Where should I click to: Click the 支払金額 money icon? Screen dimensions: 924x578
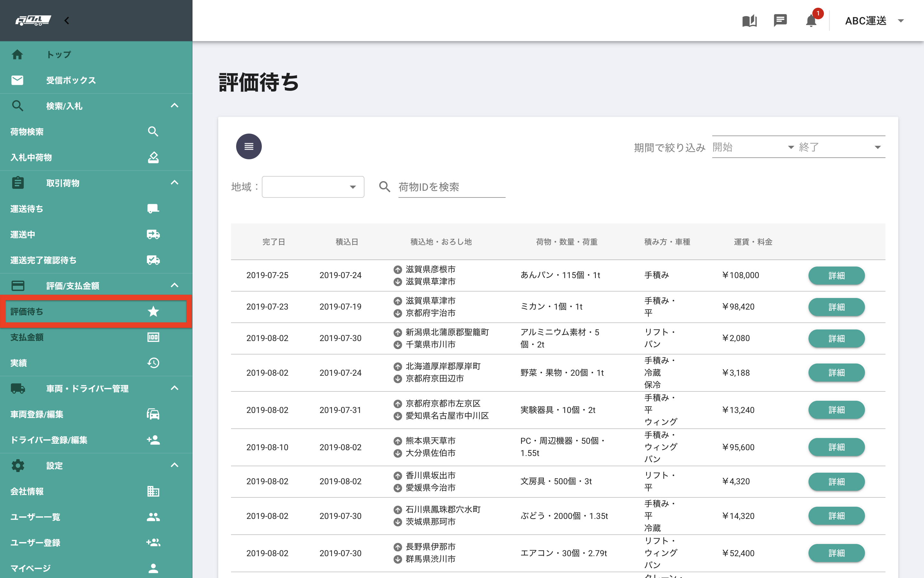point(153,337)
